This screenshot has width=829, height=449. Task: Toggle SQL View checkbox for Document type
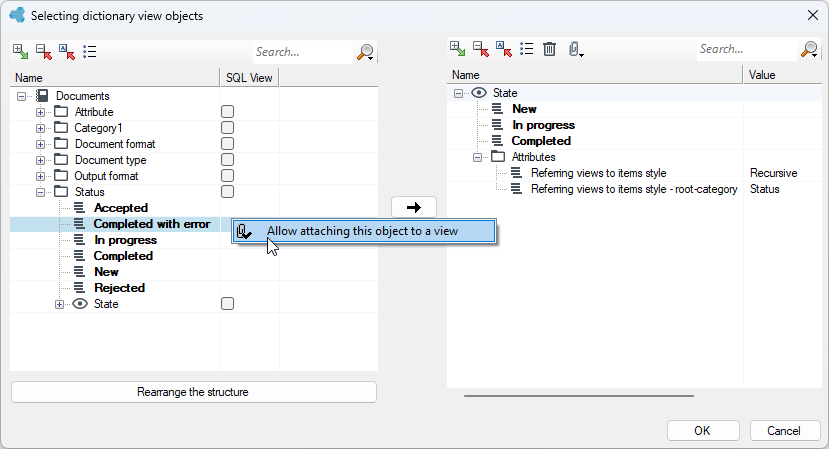click(x=227, y=160)
